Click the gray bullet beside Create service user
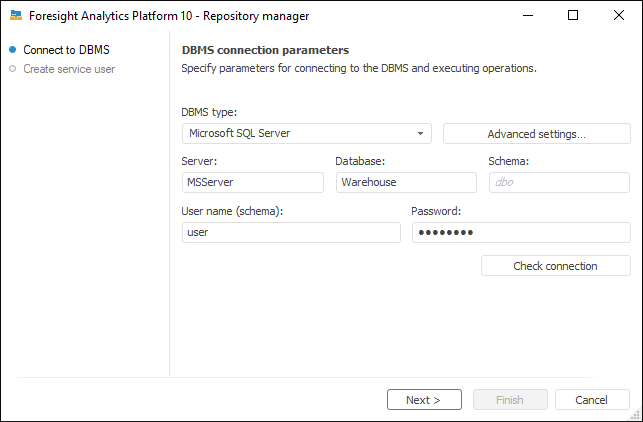This screenshot has height=422, width=643. click(12, 69)
